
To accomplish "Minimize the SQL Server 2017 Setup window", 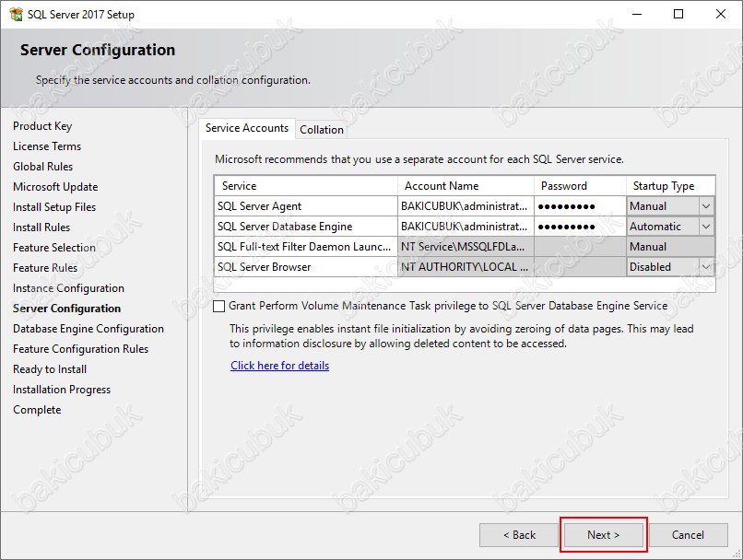I will pyautogui.click(x=637, y=14).
